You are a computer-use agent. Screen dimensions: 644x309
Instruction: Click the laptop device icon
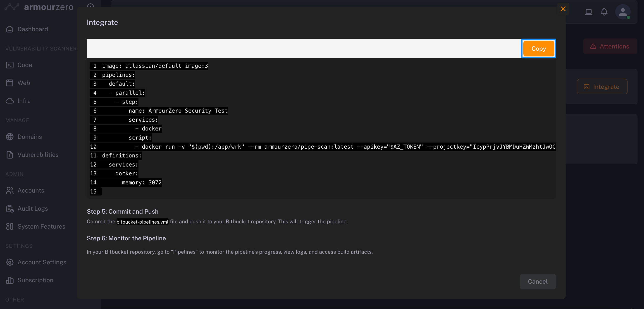click(589, 12)
